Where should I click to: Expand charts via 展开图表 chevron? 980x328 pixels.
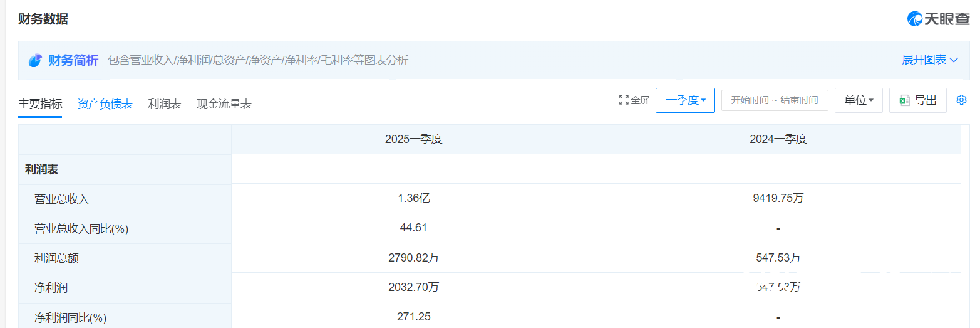(x=954, y=60)
